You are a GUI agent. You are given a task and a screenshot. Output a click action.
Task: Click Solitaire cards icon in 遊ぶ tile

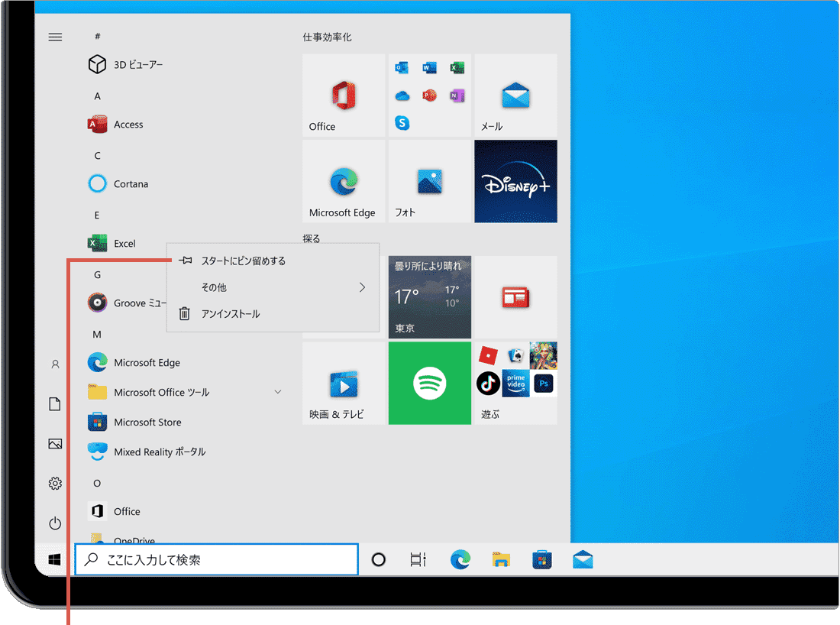(x=516, y=355)
